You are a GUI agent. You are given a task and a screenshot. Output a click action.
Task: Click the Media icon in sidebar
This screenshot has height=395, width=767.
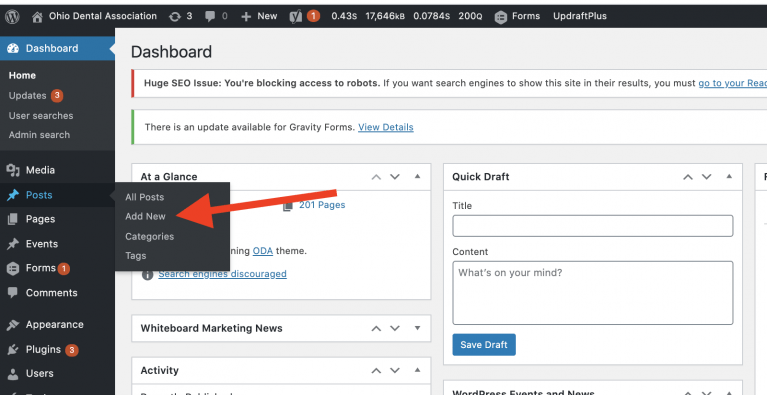pyautogui.click(x=13, y=170)
